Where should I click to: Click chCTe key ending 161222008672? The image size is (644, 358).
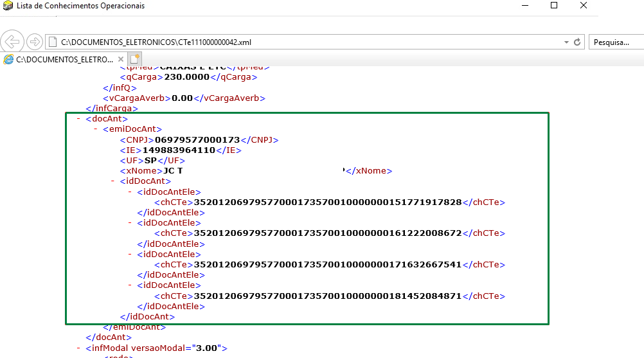click(x=328, y=233)
